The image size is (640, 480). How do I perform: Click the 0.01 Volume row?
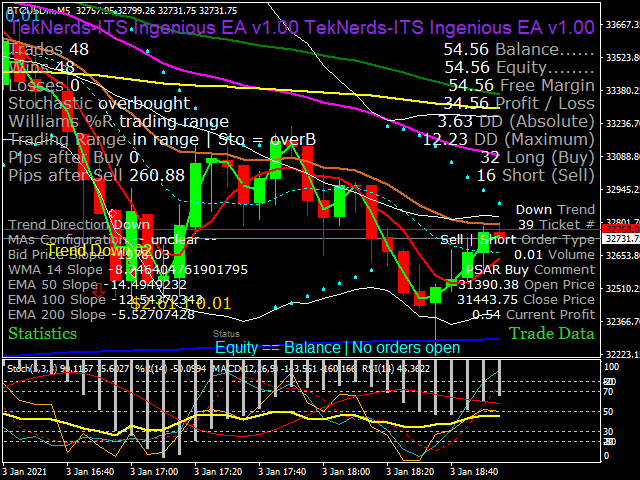tap(554, 255)
